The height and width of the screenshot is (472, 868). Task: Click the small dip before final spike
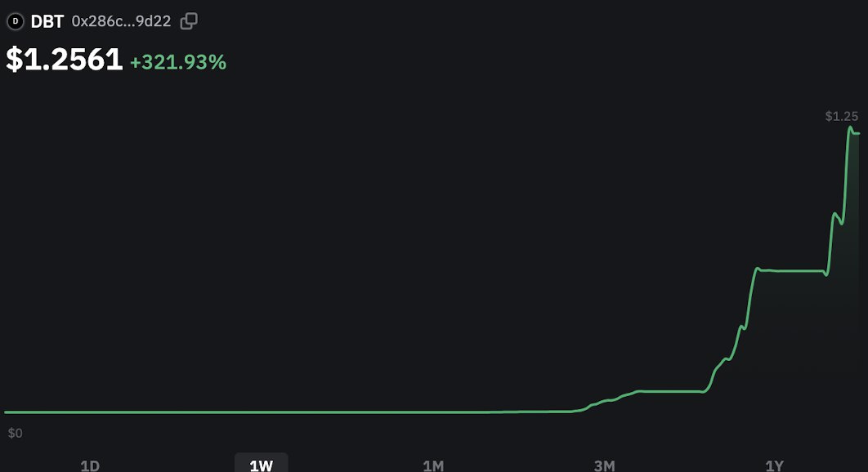[841, 222]
